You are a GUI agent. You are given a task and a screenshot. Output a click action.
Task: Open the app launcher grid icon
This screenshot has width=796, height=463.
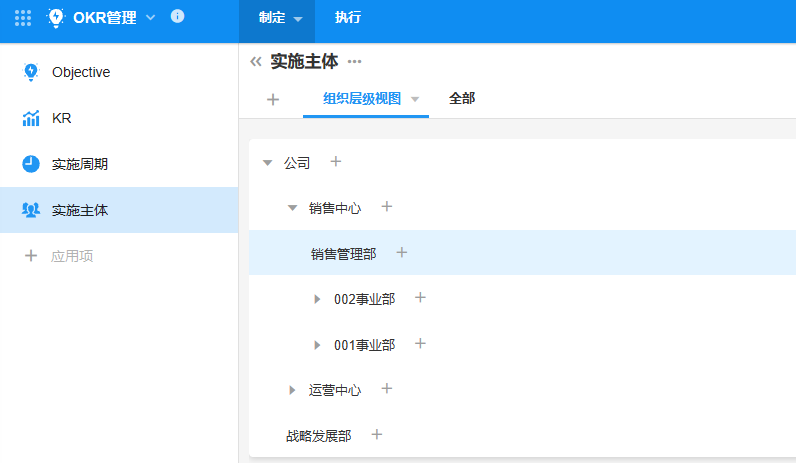23,17
